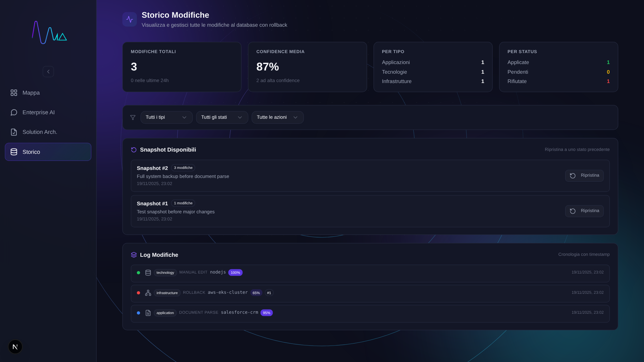Image resolution: width=644 pixels, height=362 pixels.
Task: Click 'Ripristina a uno stato precedente' text
Action: 577,150
